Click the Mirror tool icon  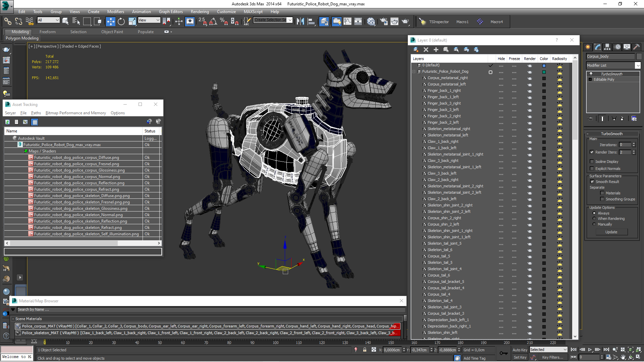coord(300,21)
